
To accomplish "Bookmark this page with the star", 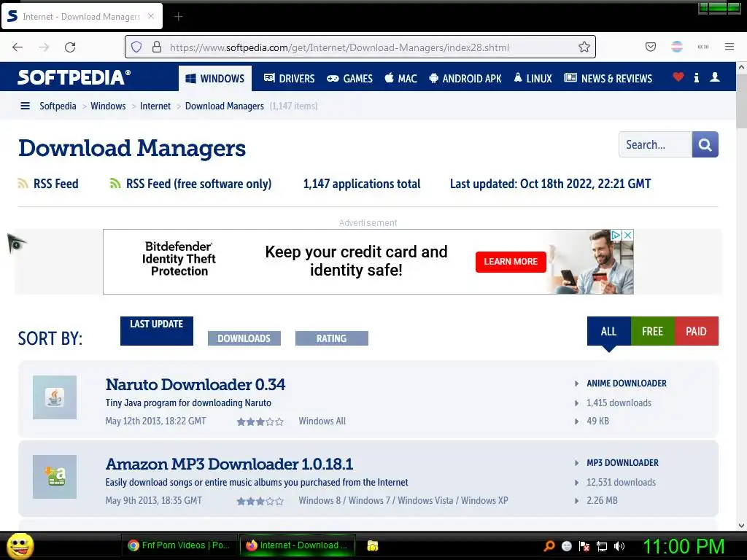I will (584, 47).
